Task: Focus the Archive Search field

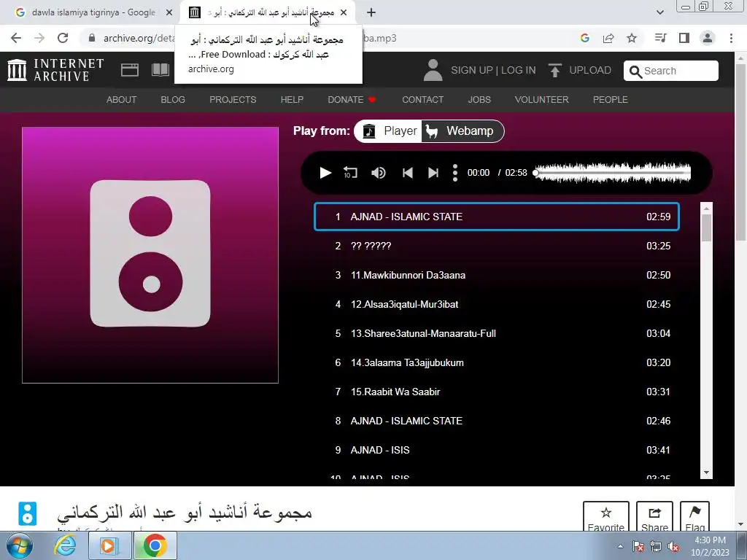Action: [x=671, y=71]
